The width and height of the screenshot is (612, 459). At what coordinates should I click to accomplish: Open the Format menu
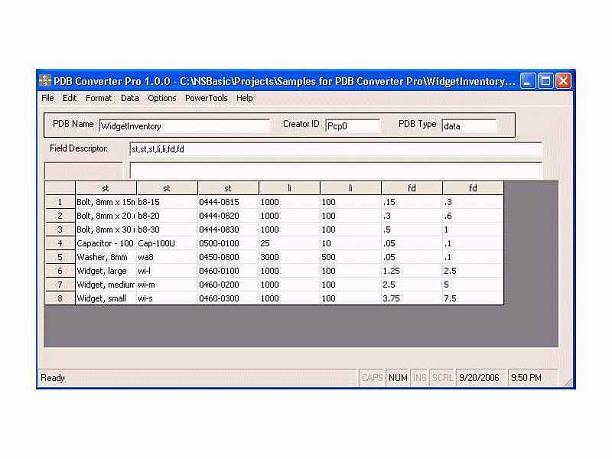(x=98, y=98)
